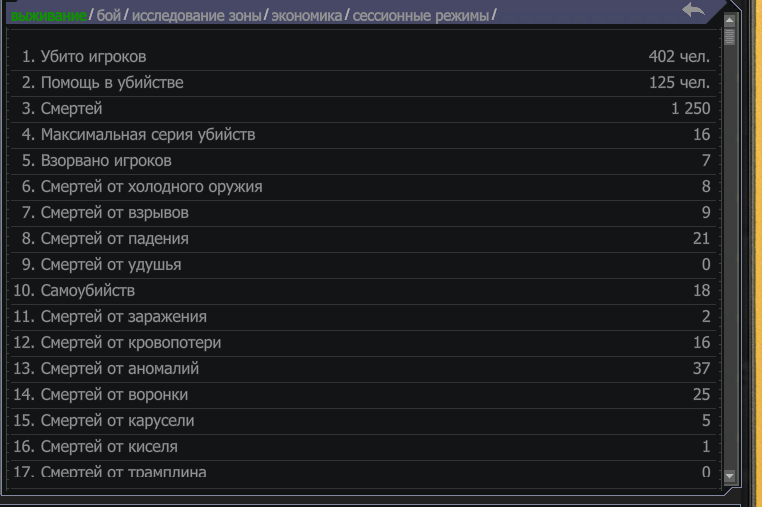Click the back arrow icon
The image size is (762, 507).
coord(693,10)
